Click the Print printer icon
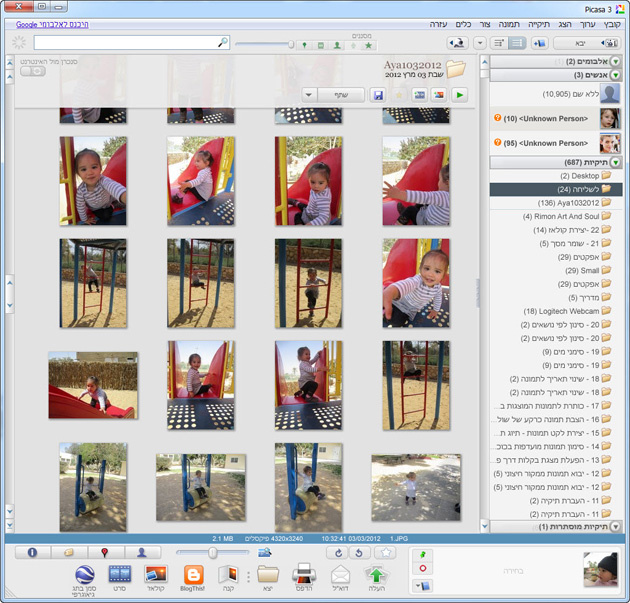Screen dimensions: 630x603 coord(304,574)
